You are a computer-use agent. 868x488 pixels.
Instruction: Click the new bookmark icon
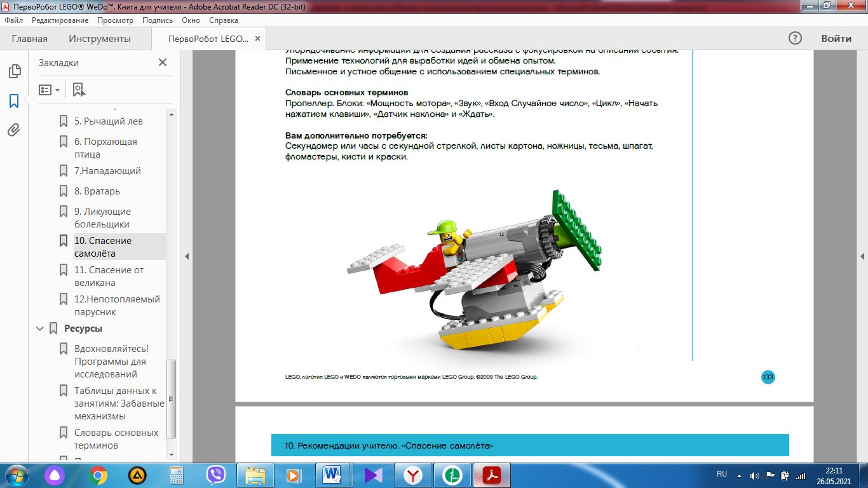pos(79,90)
